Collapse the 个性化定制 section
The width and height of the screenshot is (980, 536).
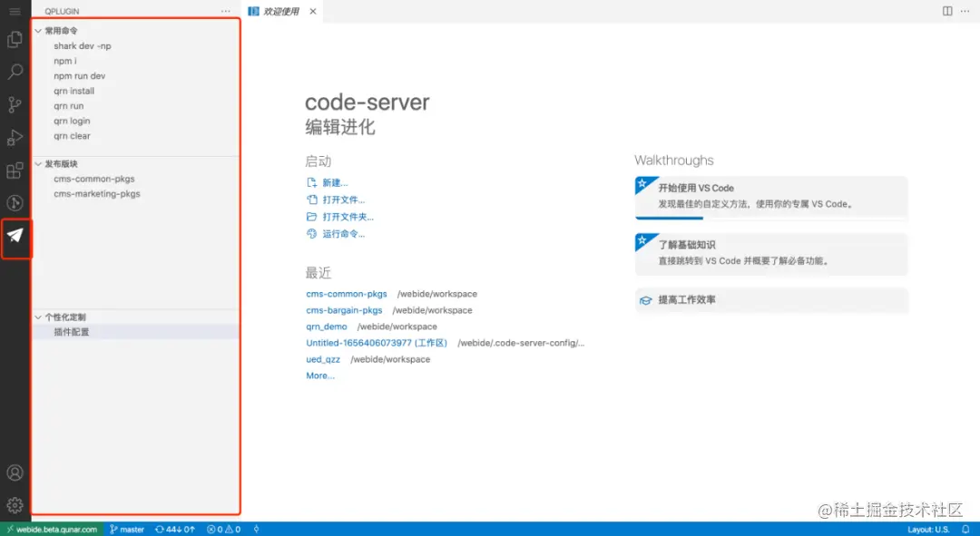pos(135,317)
